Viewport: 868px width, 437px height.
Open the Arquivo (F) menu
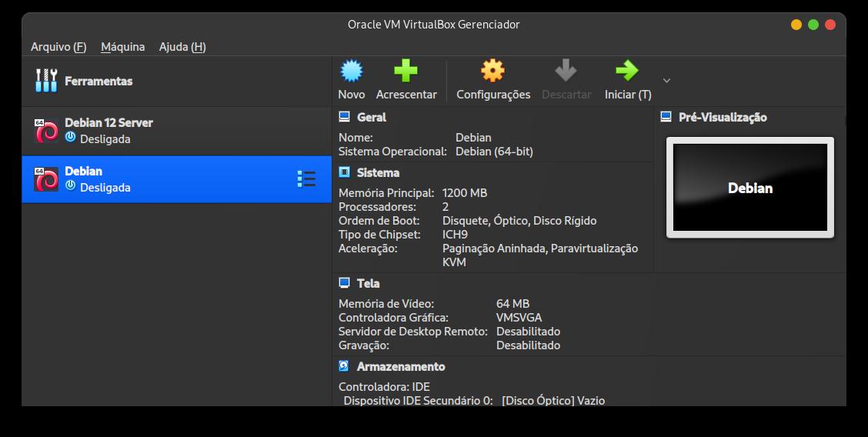58,47
